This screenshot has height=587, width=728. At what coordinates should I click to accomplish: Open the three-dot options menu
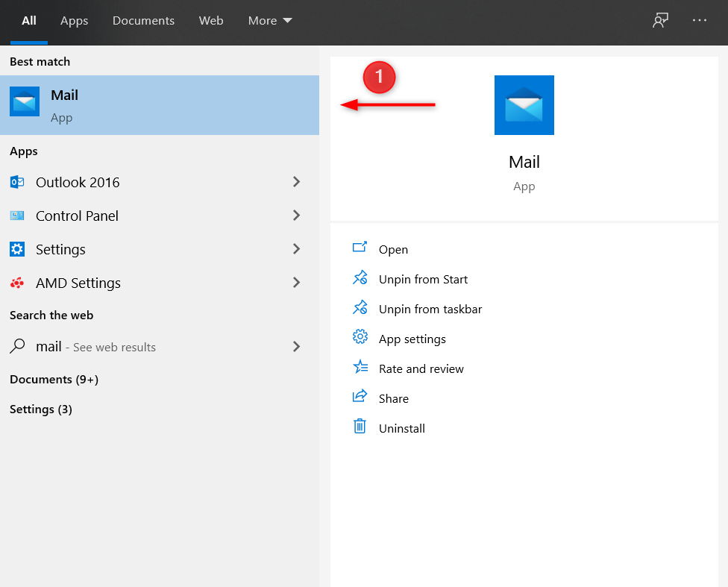pos(699,20)
